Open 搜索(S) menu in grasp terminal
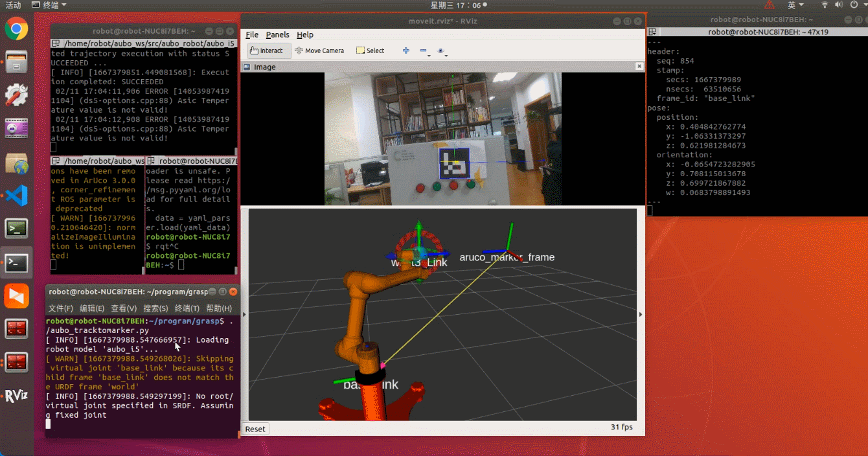Viewport: 868px width, 456px height. coord(155,308)
